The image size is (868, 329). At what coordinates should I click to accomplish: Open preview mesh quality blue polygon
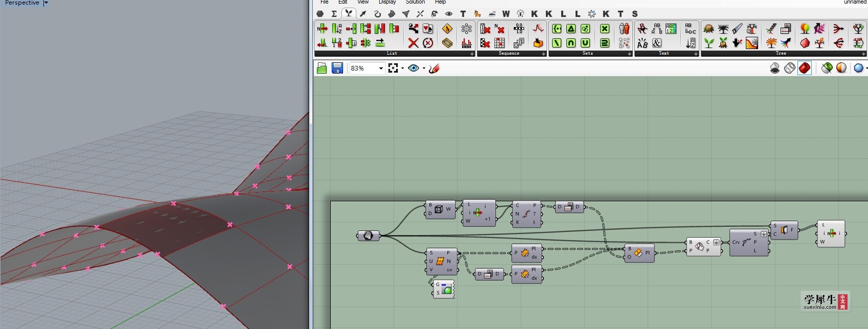(859, 68)
